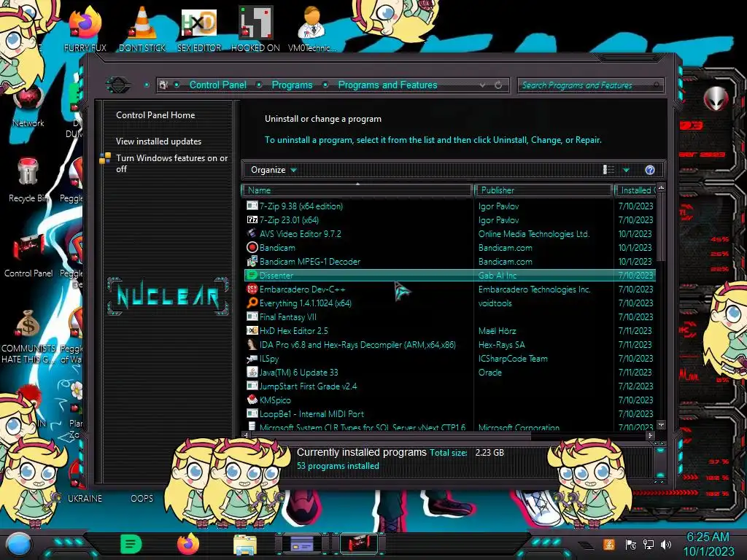Open the OOPS desktop icon
This screenshot has height=560, width=747.
click(142, 498)
